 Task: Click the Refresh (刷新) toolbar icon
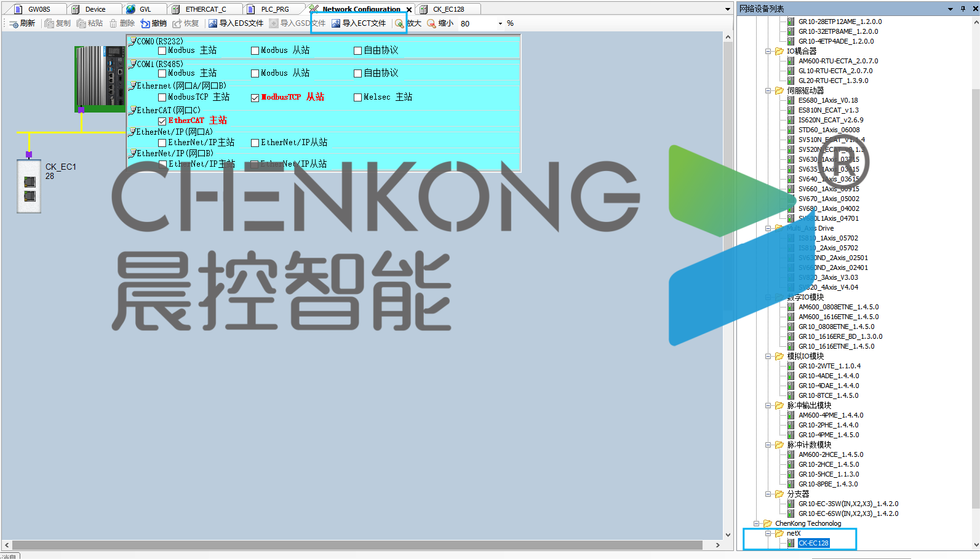pyautogui.click(x=14, y=23)
